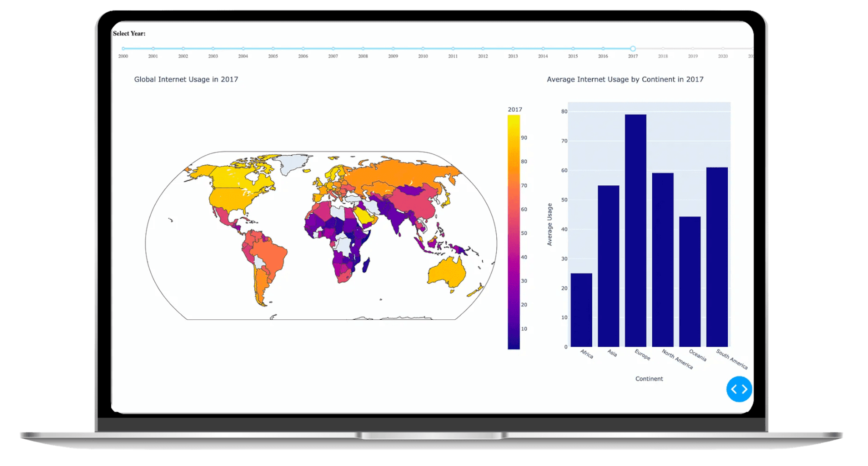Click the 2017 slider handle
This screenshot has width=868, height=466.
coord(633,49)
